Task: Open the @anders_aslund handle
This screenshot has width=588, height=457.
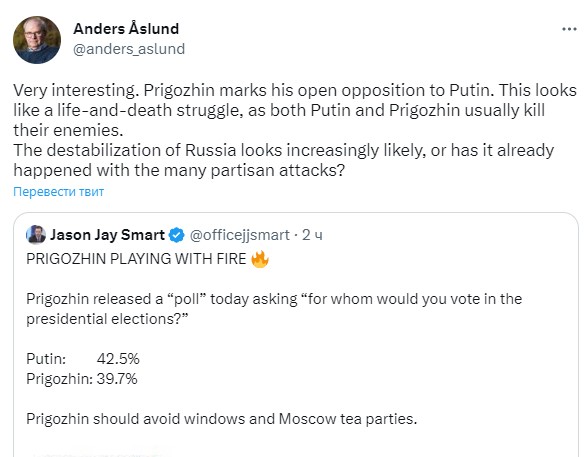Action: (x=129, y=49)
